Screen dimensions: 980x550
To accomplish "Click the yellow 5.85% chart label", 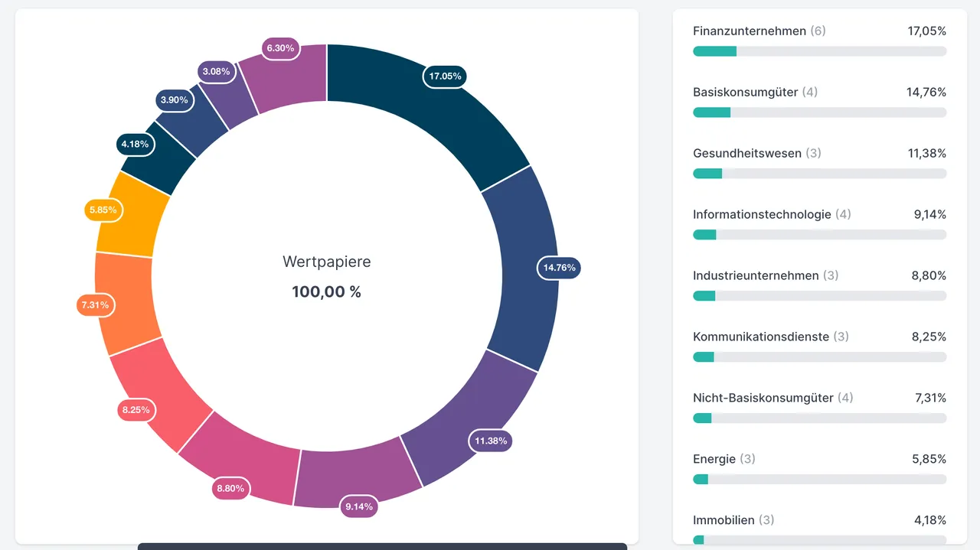I will [x=103, y=210].
